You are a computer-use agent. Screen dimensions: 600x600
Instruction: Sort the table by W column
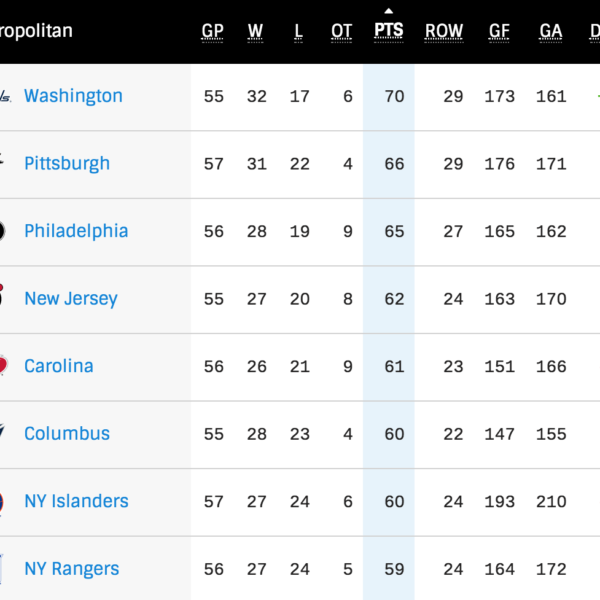(256, 31)
